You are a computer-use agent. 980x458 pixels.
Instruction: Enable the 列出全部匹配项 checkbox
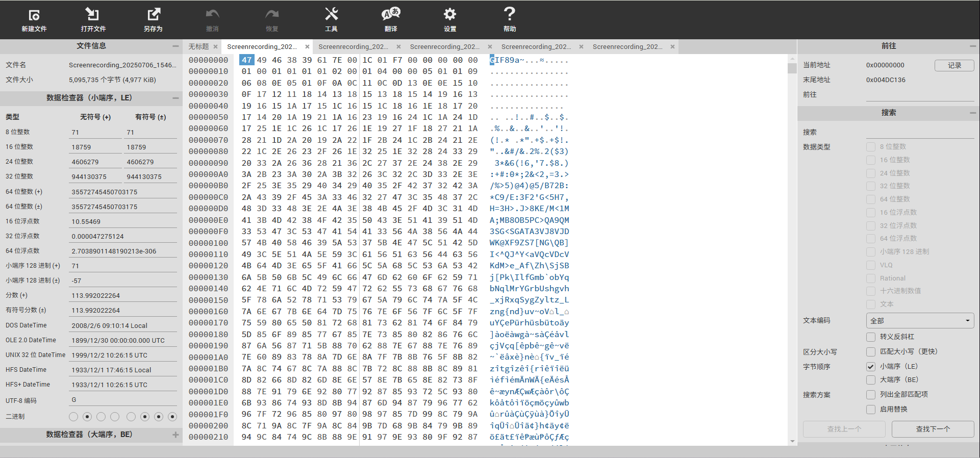point(871,394)
